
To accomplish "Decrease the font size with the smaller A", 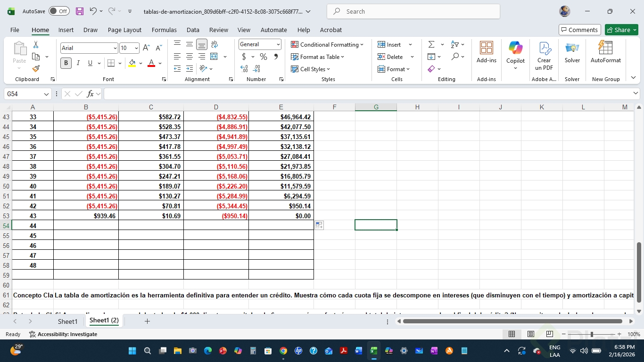I will click(x=158, y=48).
